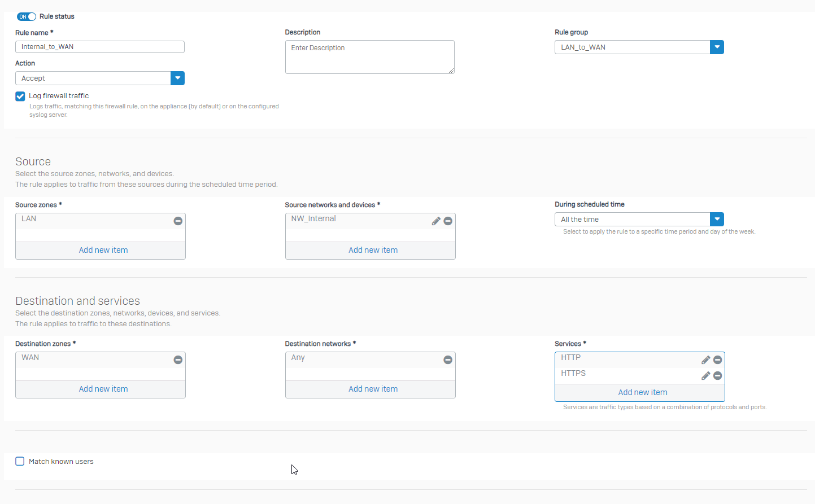The width and height of the screenshot is (815, 504).
Task: Add new item to Destination networks
Action: pos(373,389)
